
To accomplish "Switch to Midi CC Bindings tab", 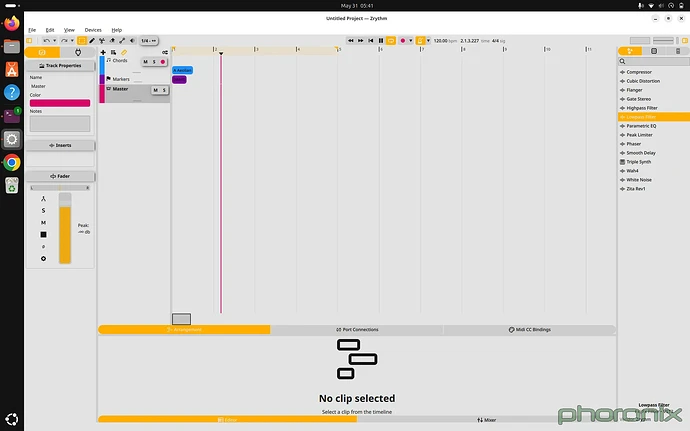I will click(x=529, y=329).
